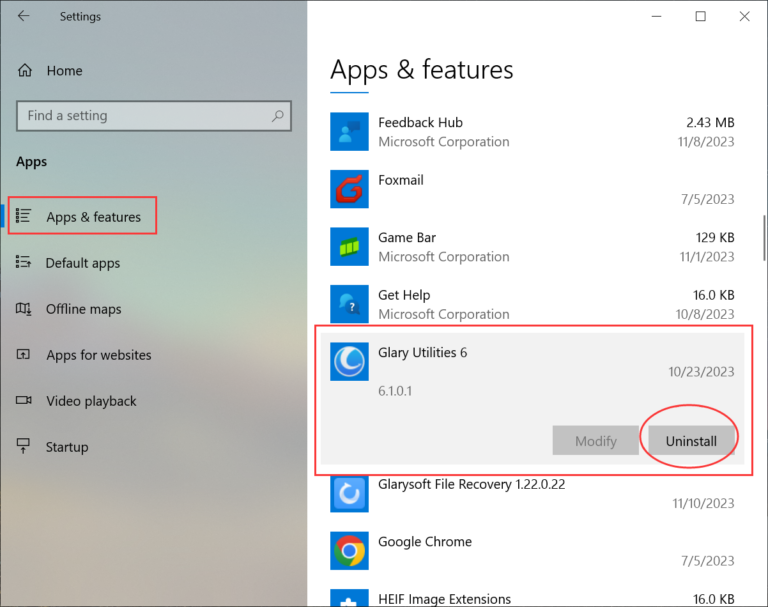Select Apps for websites
The width and height of the screenshot is (768, 607).
98,355
